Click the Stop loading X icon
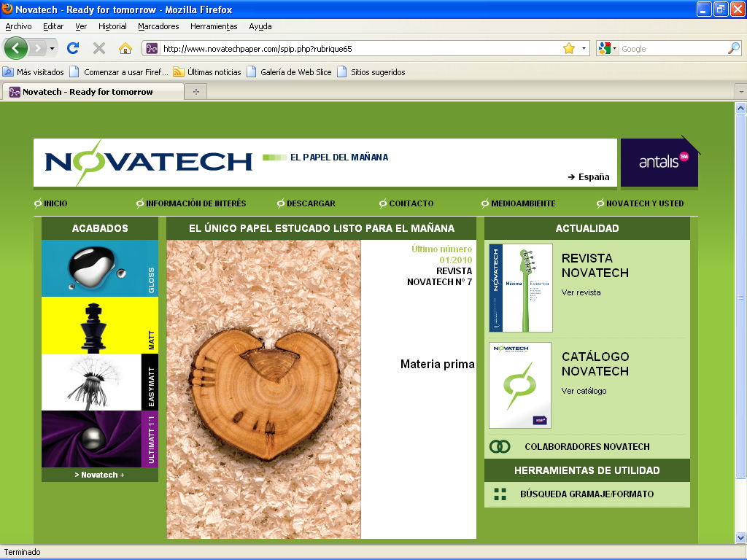747x560 pixels. tap(99, 48)
